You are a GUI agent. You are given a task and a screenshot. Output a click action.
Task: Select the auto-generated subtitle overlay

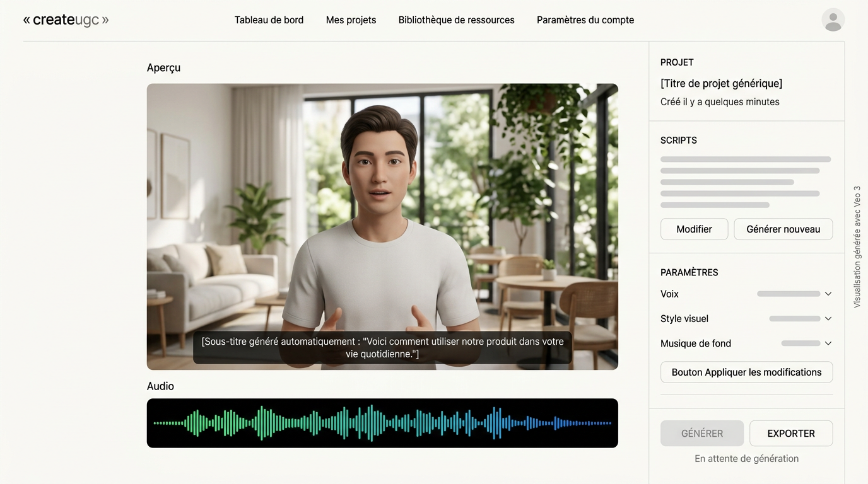coord(382,347)
